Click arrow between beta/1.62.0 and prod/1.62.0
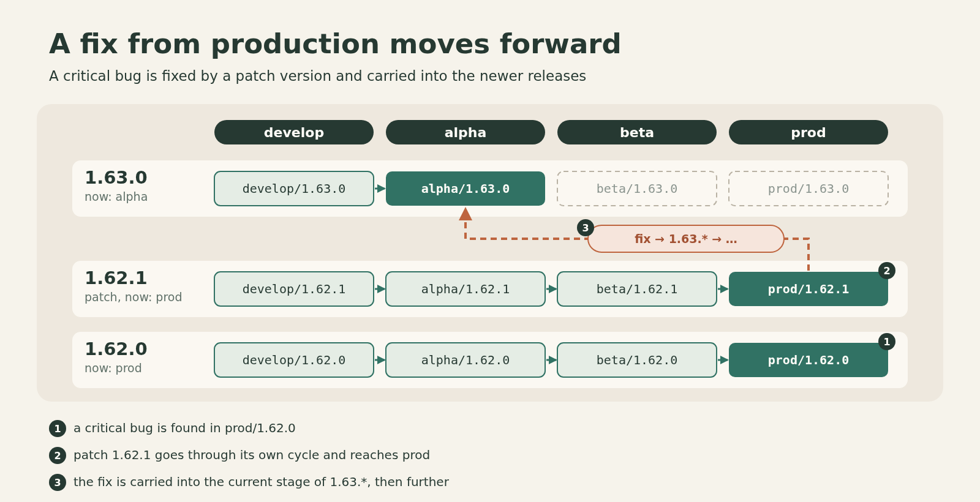 tap(723, 360)
